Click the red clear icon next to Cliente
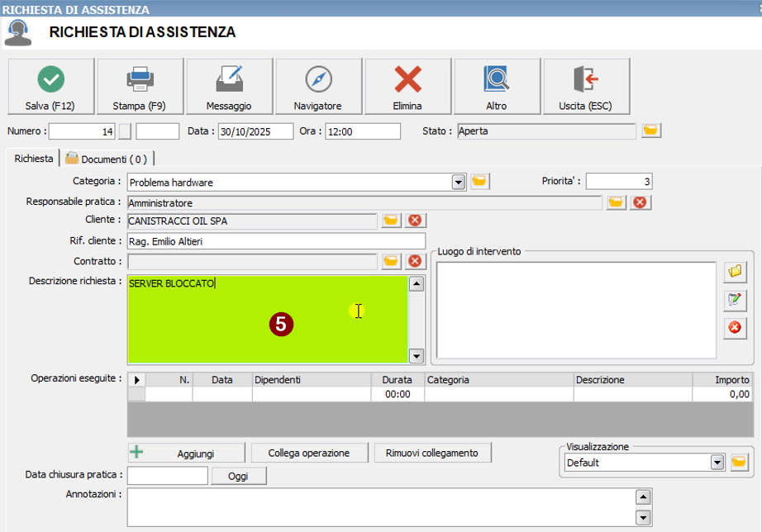The image size is (762, 532). [415, 220]
